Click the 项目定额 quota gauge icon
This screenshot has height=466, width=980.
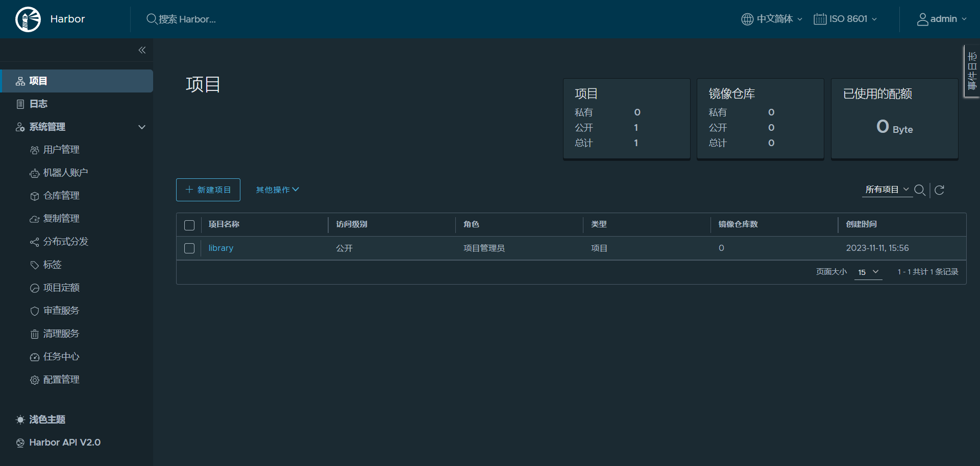pos(34,288)
